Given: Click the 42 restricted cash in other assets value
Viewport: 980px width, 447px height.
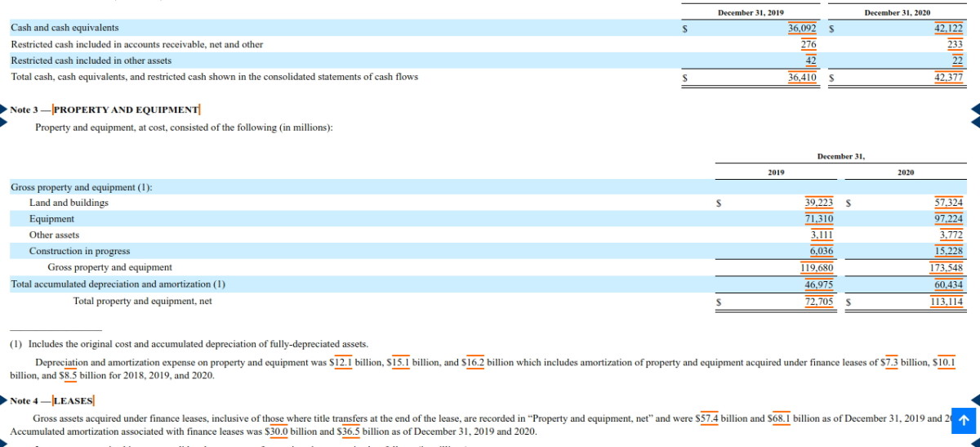Looking at the screenshot, I should [x=812, y=60].
